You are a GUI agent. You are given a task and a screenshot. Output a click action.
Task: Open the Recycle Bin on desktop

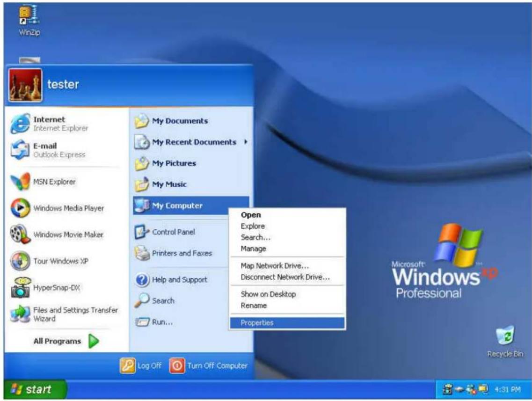coord(505,342)
